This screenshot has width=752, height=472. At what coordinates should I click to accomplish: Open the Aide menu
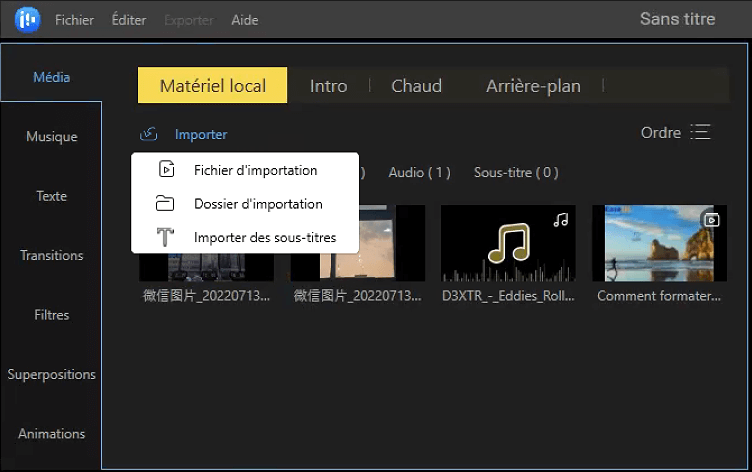(x=245, y=20)
